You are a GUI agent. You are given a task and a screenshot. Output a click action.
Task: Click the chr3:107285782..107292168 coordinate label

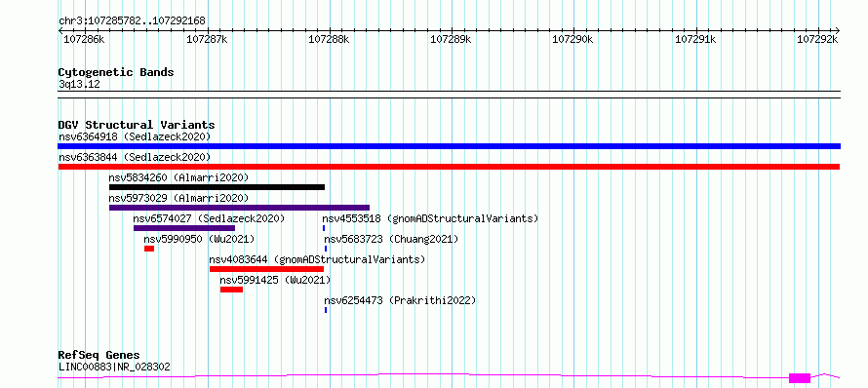click(132, 20)
